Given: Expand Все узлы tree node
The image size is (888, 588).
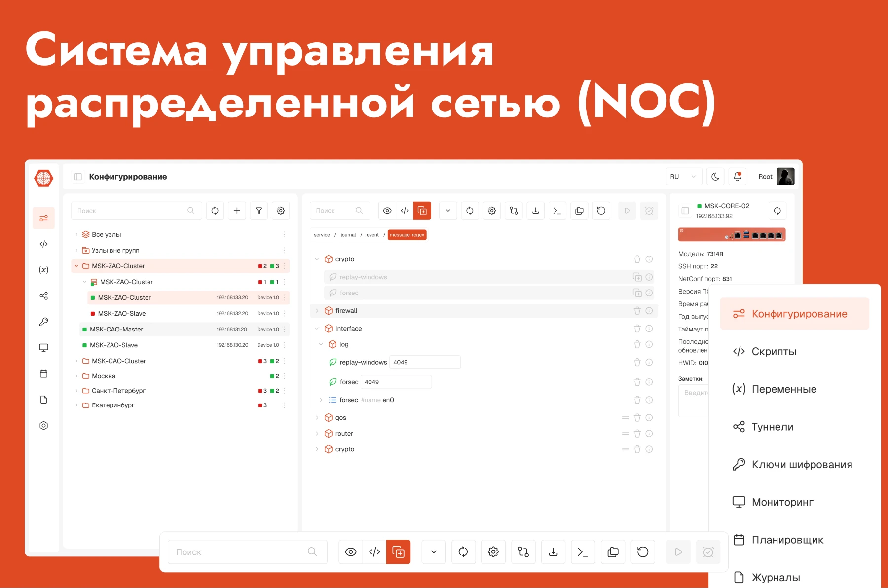Looking at the screenshot, I should [x=76, y=234].
